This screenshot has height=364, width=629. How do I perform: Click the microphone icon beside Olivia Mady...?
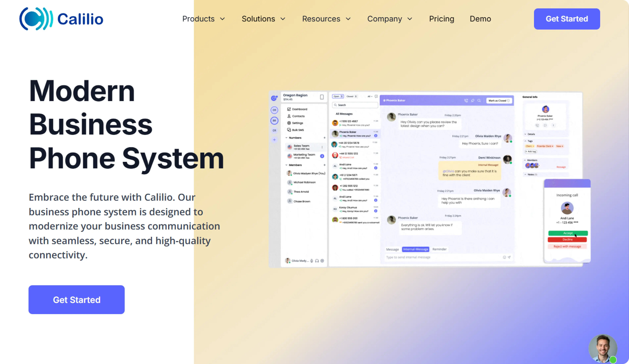click(x=312, y=261)
